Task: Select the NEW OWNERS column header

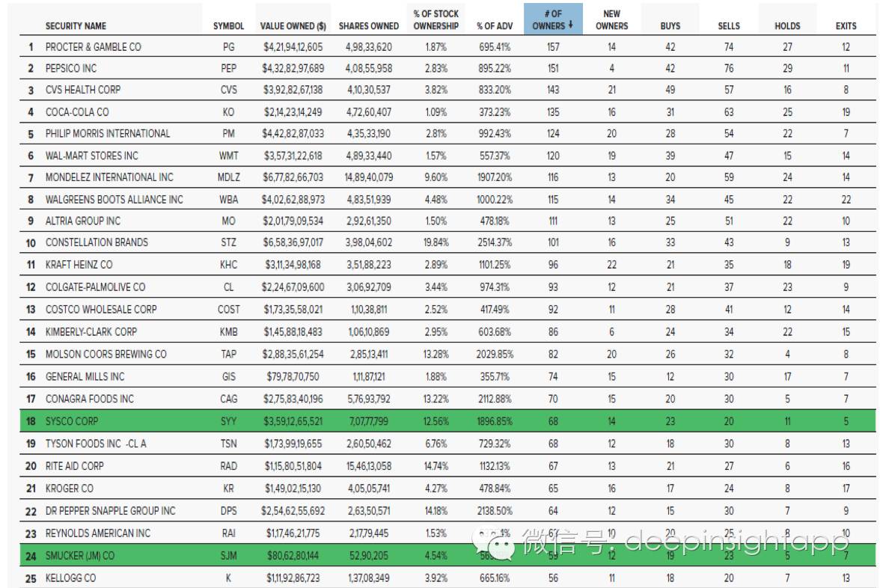Action: 611,20
